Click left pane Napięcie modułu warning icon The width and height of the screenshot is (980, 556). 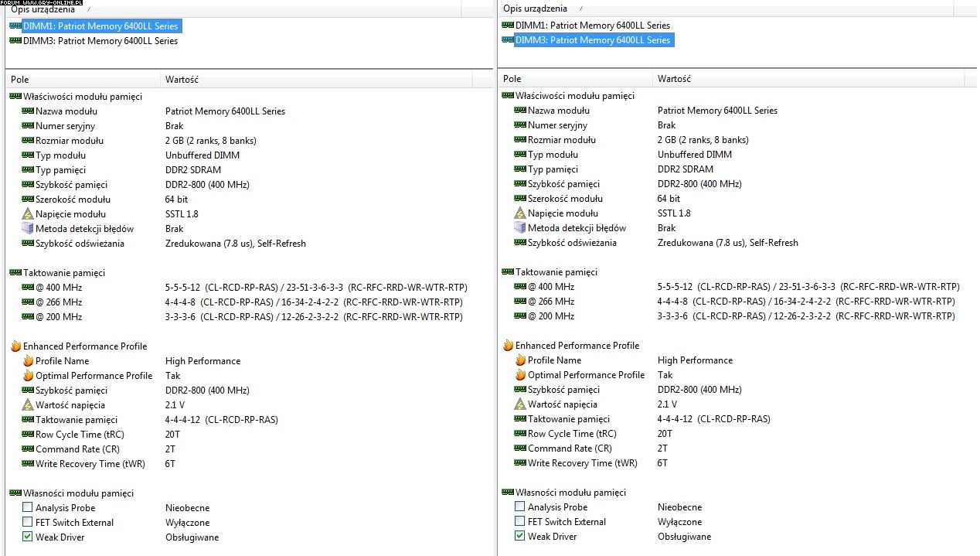[28, 213]
